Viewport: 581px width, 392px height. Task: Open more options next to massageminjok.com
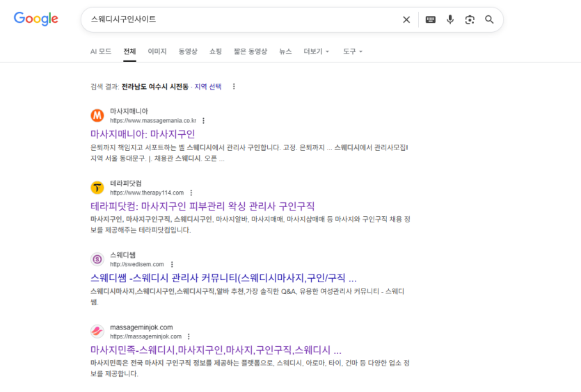[188, 336]
